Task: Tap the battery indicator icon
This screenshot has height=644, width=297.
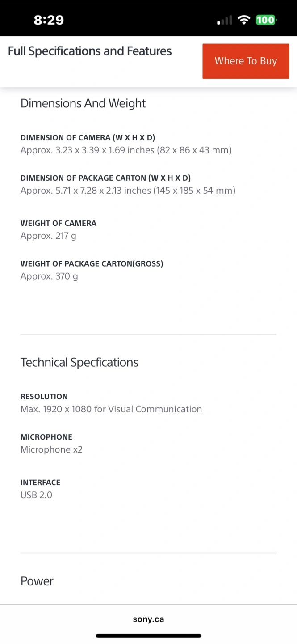Action: (266, 20)
